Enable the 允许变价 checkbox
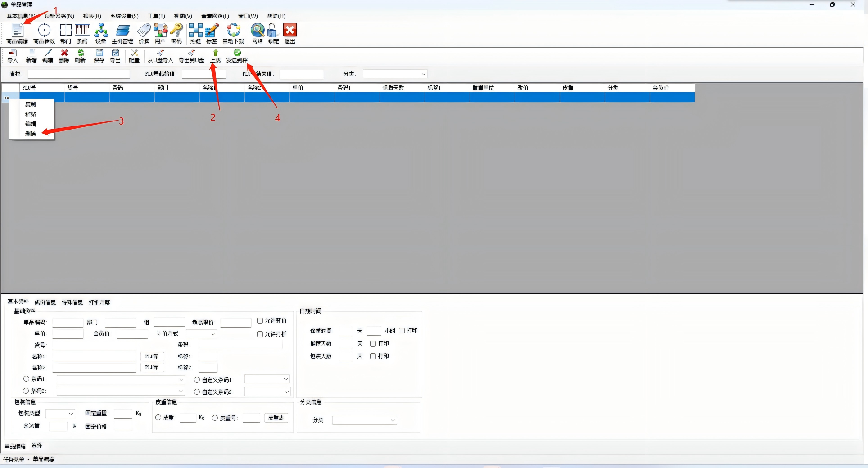This screenshot has height=468, width=868. 260,321
